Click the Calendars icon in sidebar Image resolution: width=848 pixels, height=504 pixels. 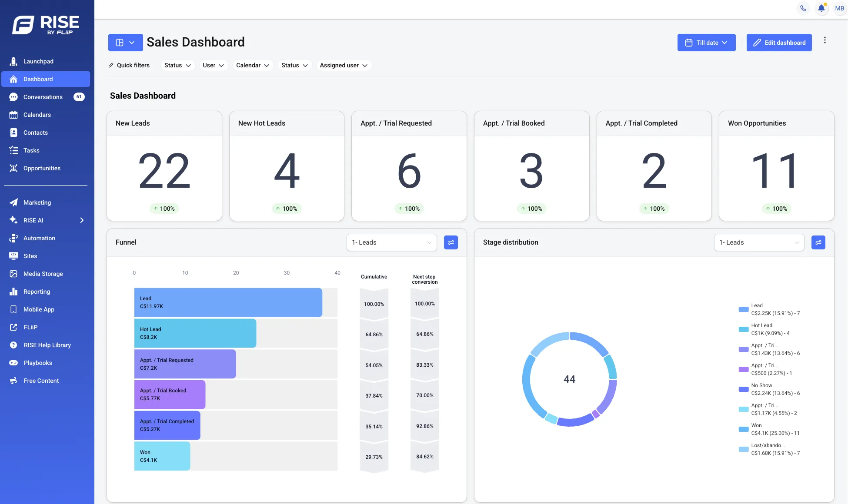(x=13, y=115)
